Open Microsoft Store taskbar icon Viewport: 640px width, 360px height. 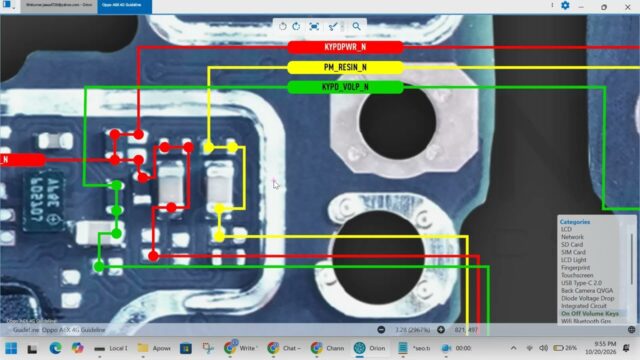pos(186,348)
